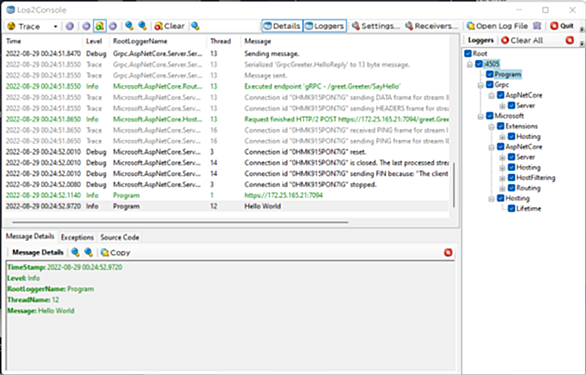Select the Hello World log row
The width and height of the screenshot is (586, 375).
tap(226, 206)
